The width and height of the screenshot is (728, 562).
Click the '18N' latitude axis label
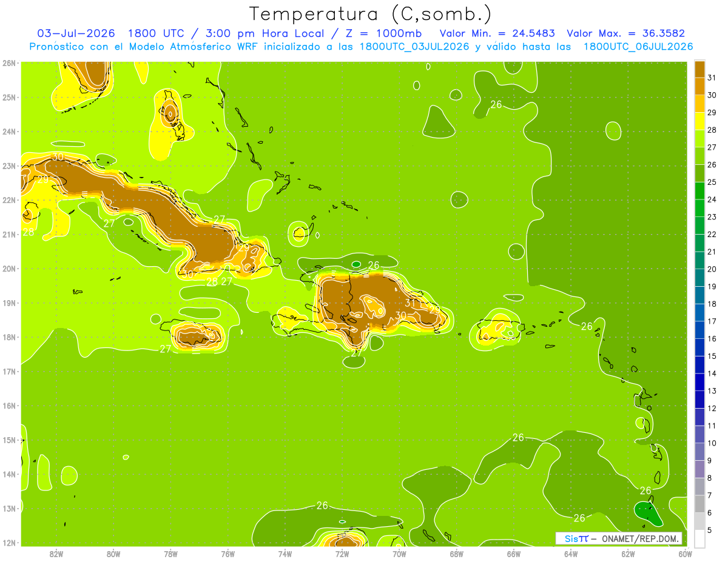[x=9, y=337]
